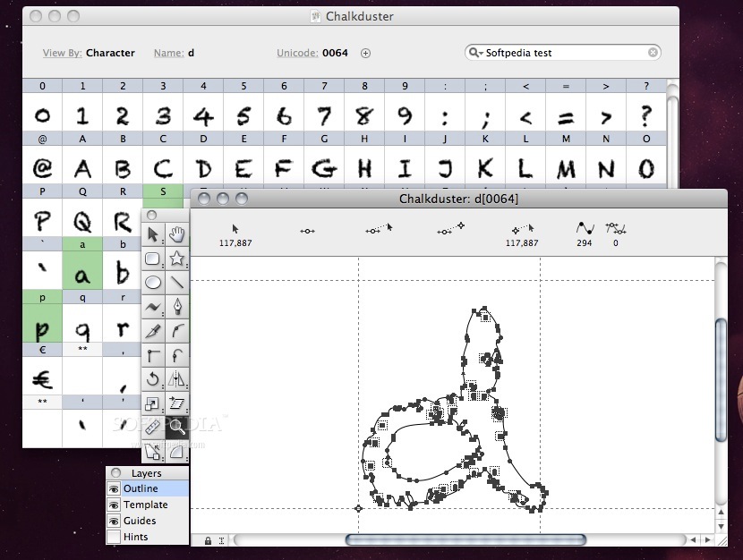Image resolution: width=743 pixels, height=560 pixels.
Task: Select the Pen nib tool
Action: click(x=176, y=307)
